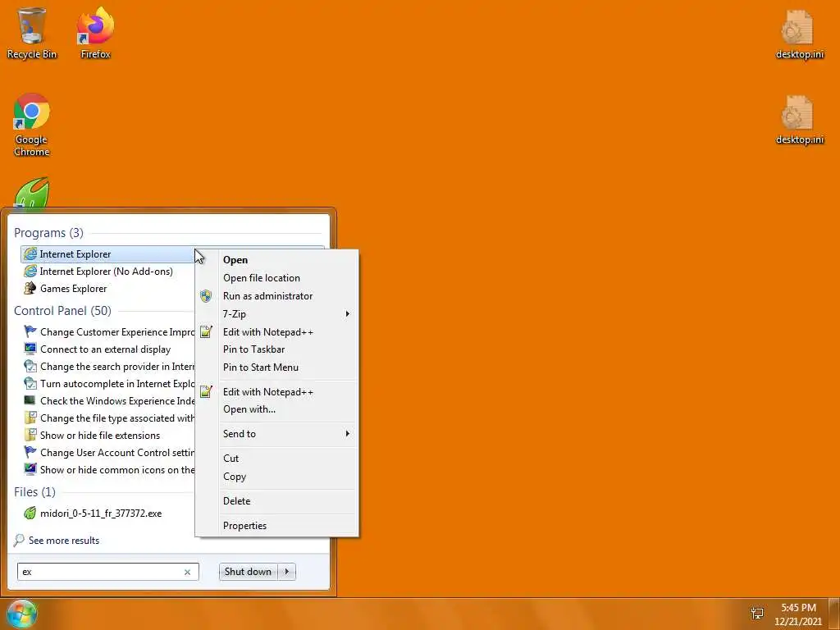Click the first Notepad++ icon in the context menu
Viewport: 840px width, 630px height.
pos(206,332)
